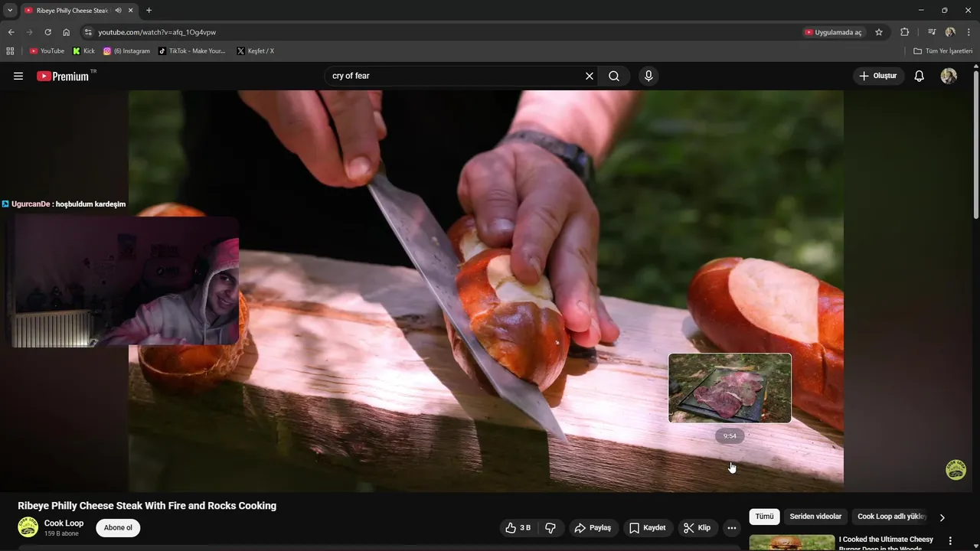The image size is (980, 551).
Task: Open Keşfet / X bookmark
Action: 255,51
